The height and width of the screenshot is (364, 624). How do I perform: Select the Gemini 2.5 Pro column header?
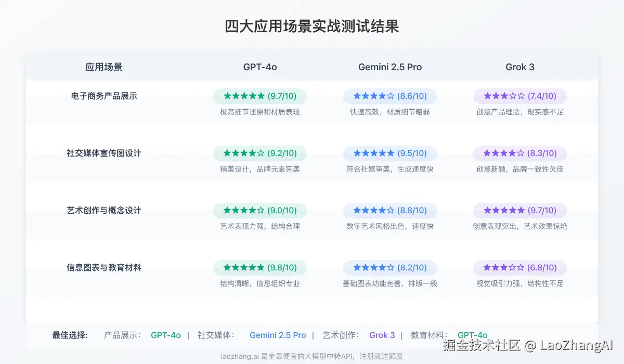click(389, 67)
